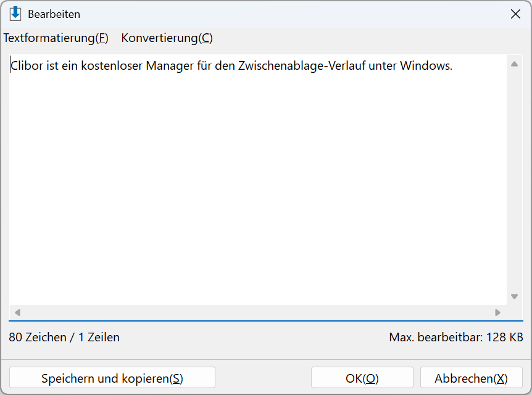
Task: Click the vertical scrollbar track of text editor
Action: pyautogui.click(x=514, y=180)
